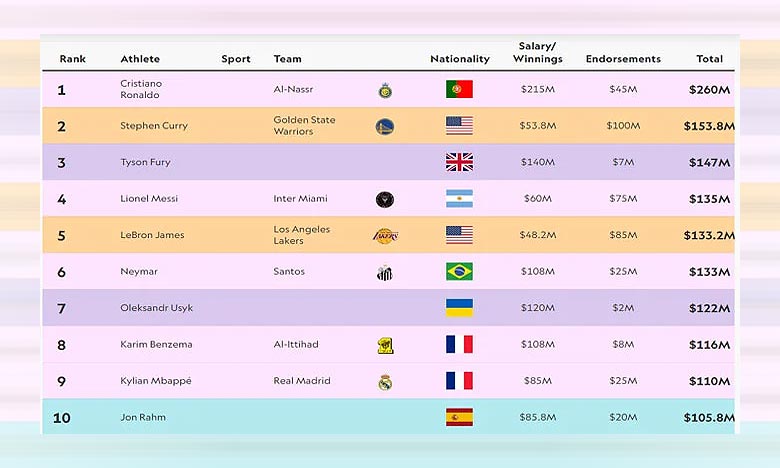
Task: Click the Brazil flag for Neymar
Action: pos(459,271)
